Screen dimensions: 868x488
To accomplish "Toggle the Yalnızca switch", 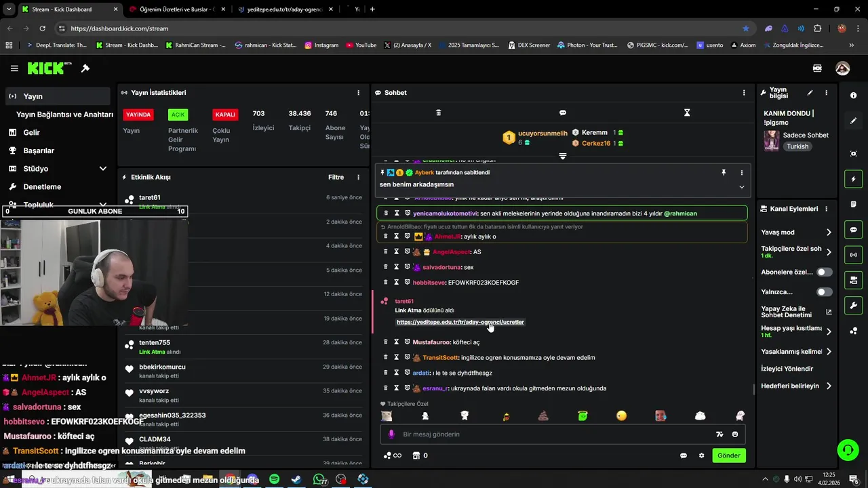I will tap(824, 292).
